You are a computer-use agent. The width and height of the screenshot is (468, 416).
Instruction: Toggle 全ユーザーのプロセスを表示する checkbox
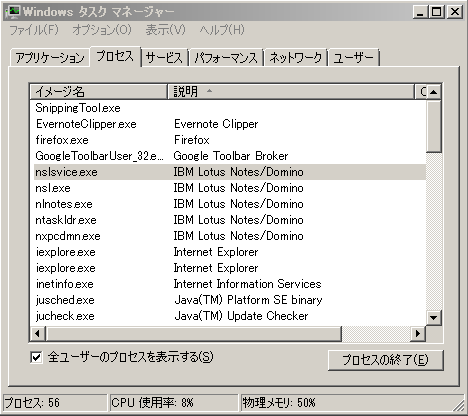tap(36, 358)
